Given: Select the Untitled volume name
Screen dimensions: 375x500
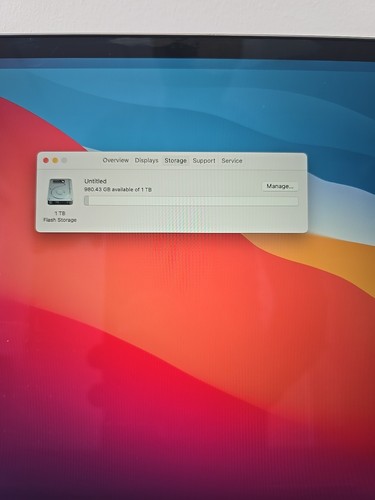Looking at the screenshot, I should [x=95, y=181].
